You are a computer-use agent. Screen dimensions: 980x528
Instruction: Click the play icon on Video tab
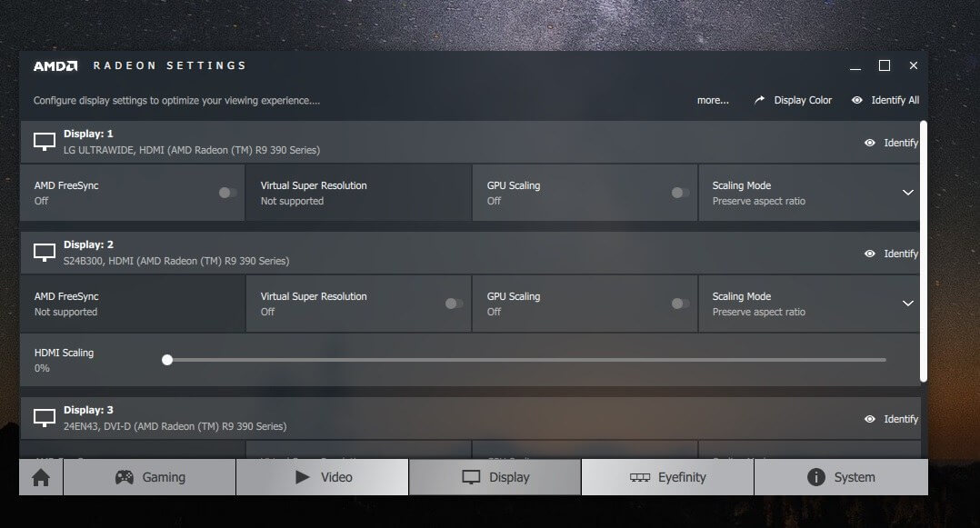pyautogui.click(x=303, y=477)
